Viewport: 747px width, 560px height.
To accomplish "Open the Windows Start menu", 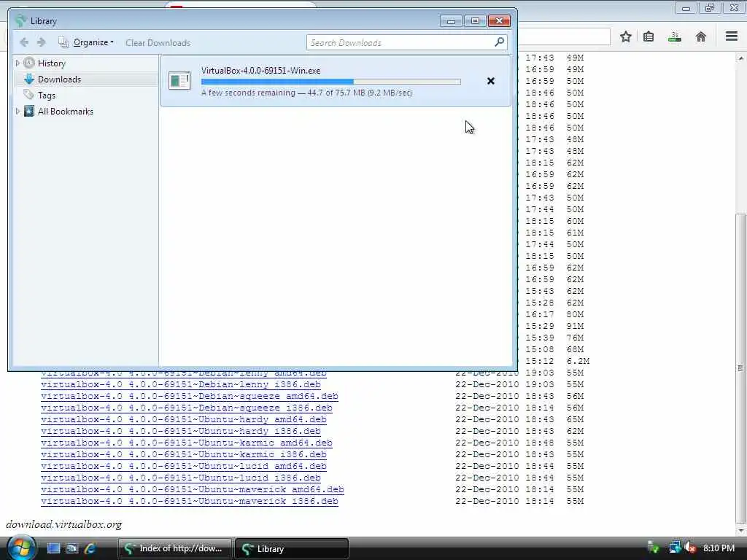I will pyautogui.click(x=21, y=548).
